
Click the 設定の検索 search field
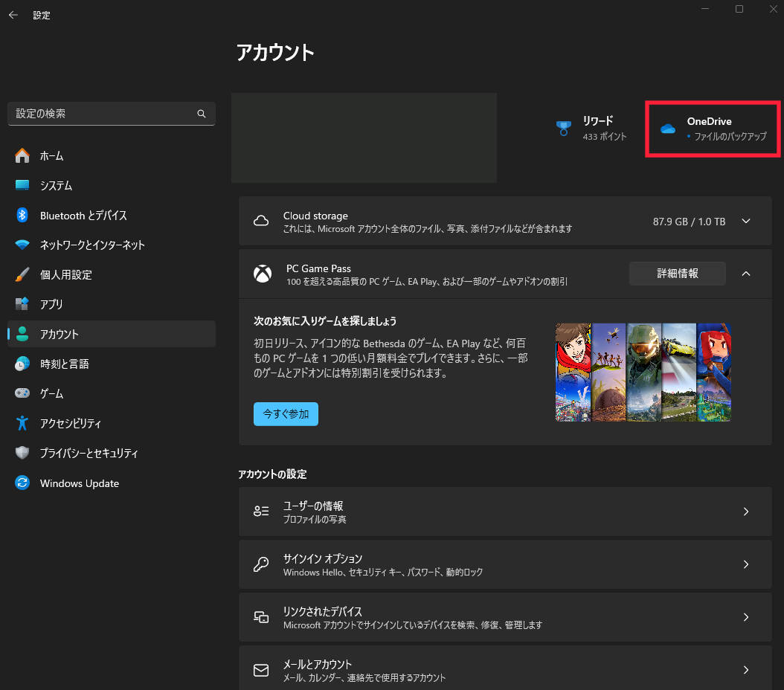[112, 114]
